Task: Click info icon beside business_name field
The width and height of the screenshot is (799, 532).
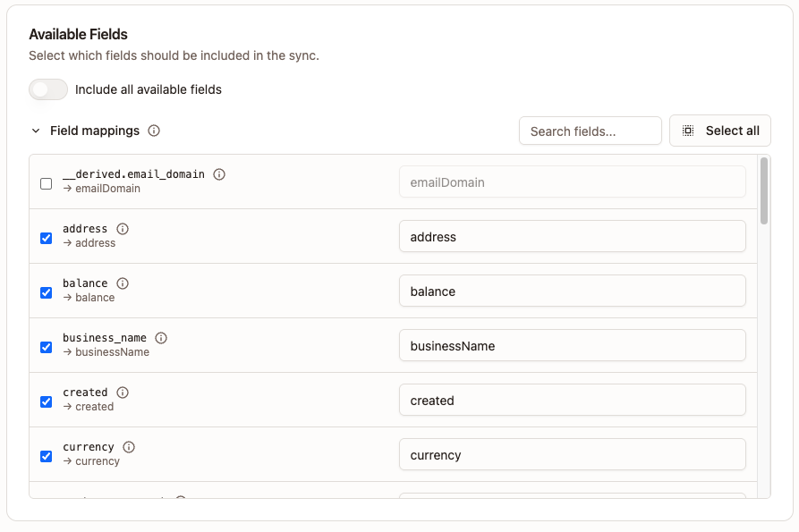Action: coord(161,338)
